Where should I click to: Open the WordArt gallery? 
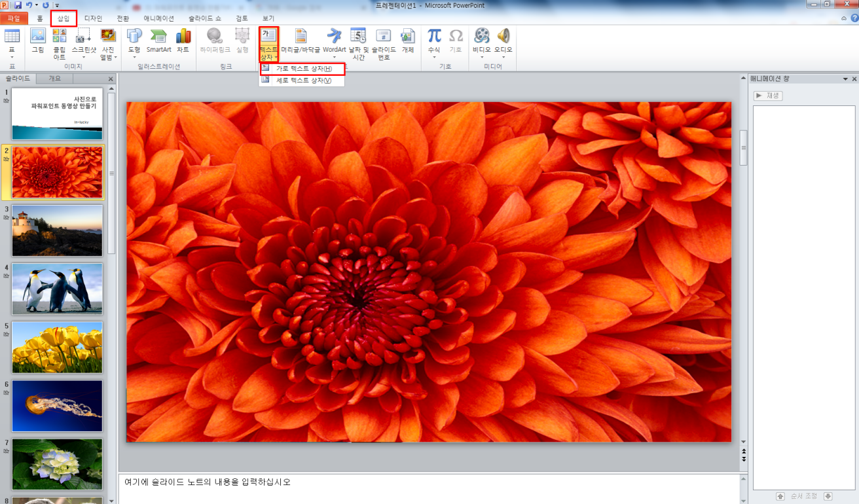click(334, 36)
